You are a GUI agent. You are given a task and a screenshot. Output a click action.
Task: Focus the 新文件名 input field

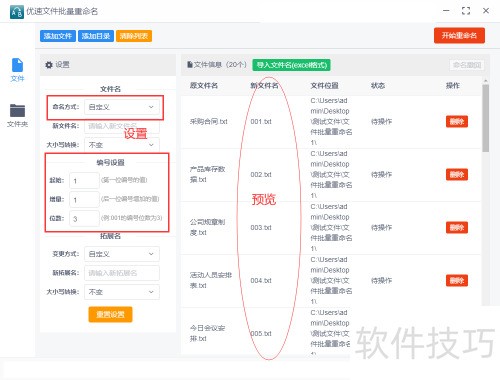point(122,126)
